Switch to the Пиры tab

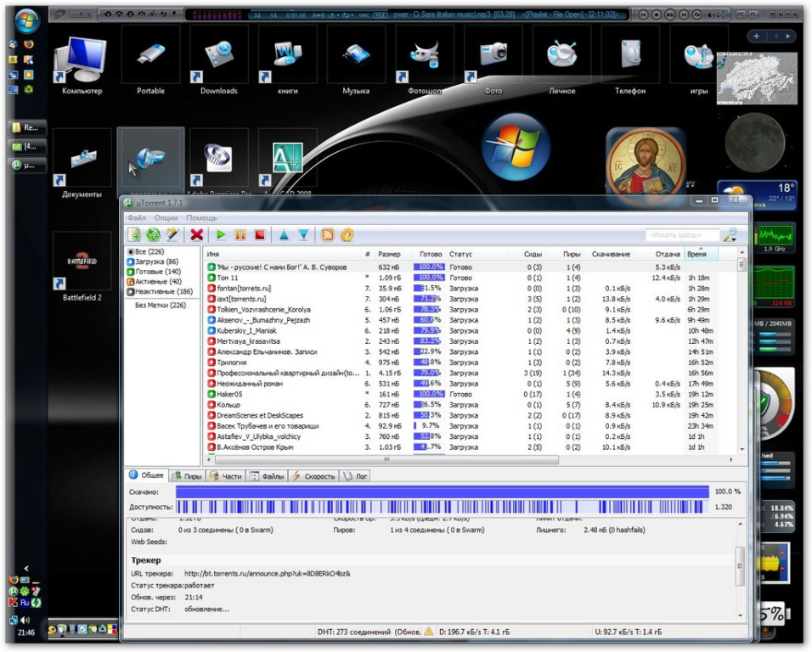coord(188,476)
